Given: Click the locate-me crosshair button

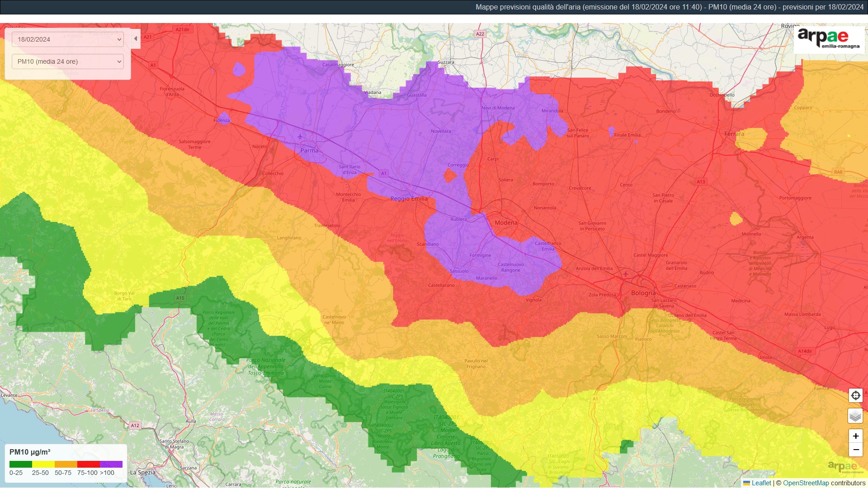Looking at the screenshot, I should (x=855, y=396).
